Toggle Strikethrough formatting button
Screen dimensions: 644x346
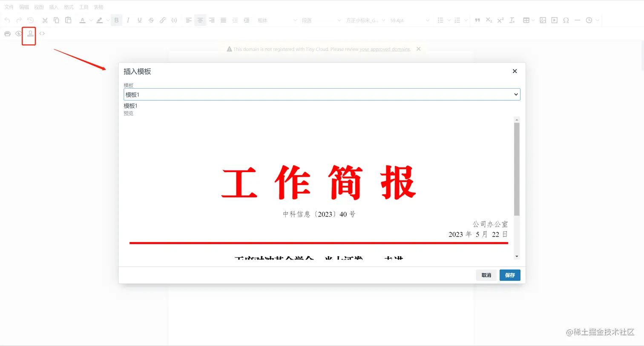click(x=151, y=20)
